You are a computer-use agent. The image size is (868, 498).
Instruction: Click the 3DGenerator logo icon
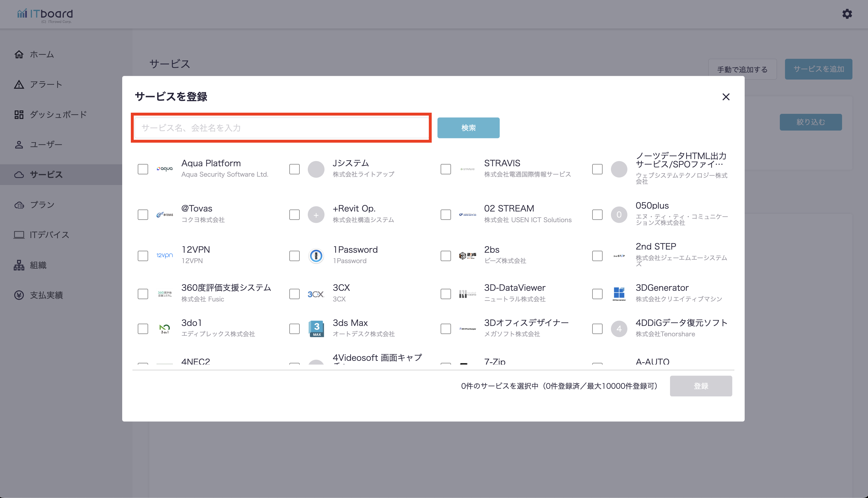(x=619, y=294)
